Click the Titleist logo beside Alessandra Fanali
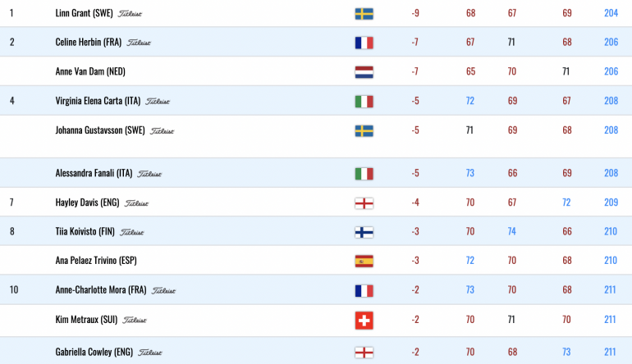The width and height of the screenshot is (632, 364). tap(149, 174)
